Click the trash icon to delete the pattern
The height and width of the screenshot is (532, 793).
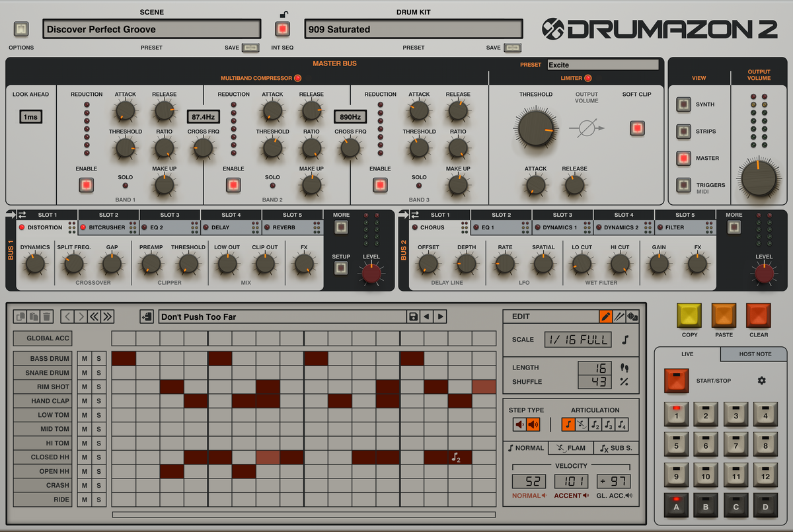pos(46,317)
